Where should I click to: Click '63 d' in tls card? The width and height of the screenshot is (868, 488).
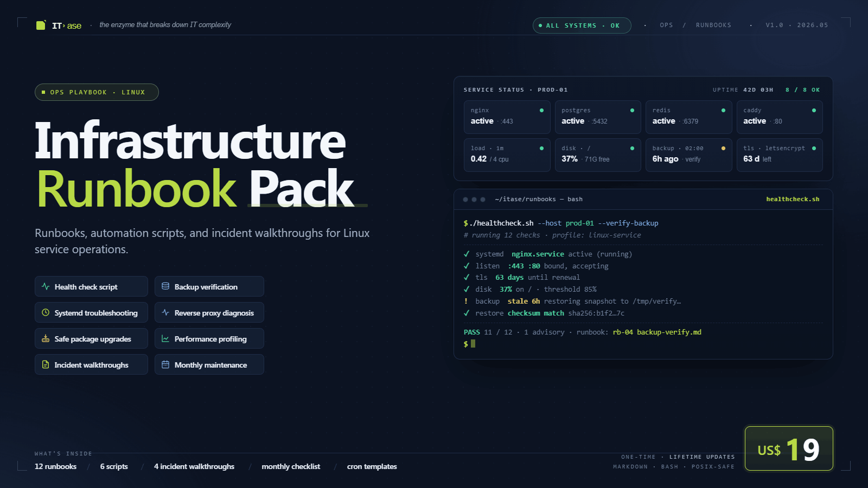click(x=751, y=159)
